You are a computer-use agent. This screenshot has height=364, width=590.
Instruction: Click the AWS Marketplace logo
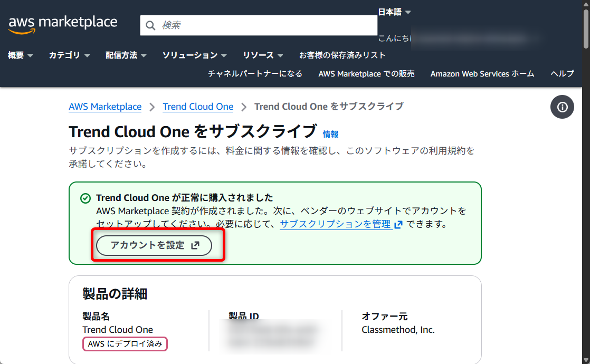(63, 25)
